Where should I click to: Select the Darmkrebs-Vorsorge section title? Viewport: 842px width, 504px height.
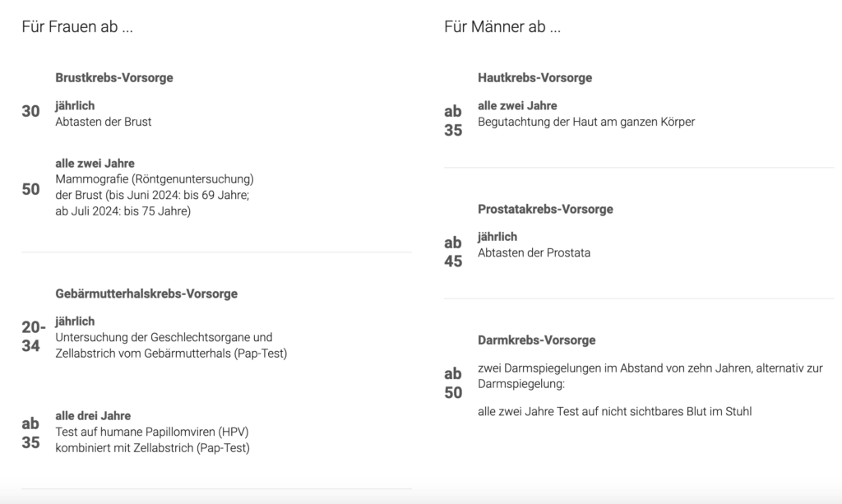[536, 340]
